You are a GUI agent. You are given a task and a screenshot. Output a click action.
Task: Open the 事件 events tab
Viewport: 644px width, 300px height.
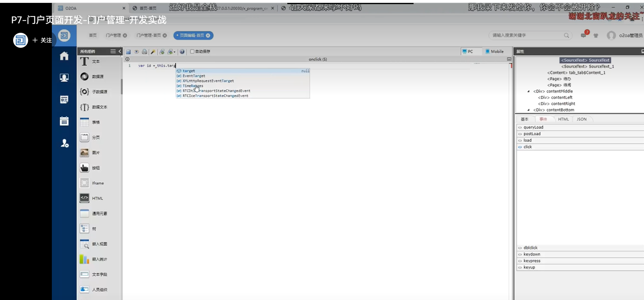[544, 119]
